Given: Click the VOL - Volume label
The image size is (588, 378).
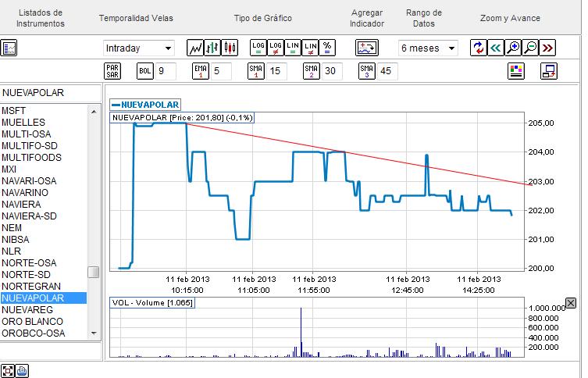Looking at the screenshot, I should click(152, 302).
